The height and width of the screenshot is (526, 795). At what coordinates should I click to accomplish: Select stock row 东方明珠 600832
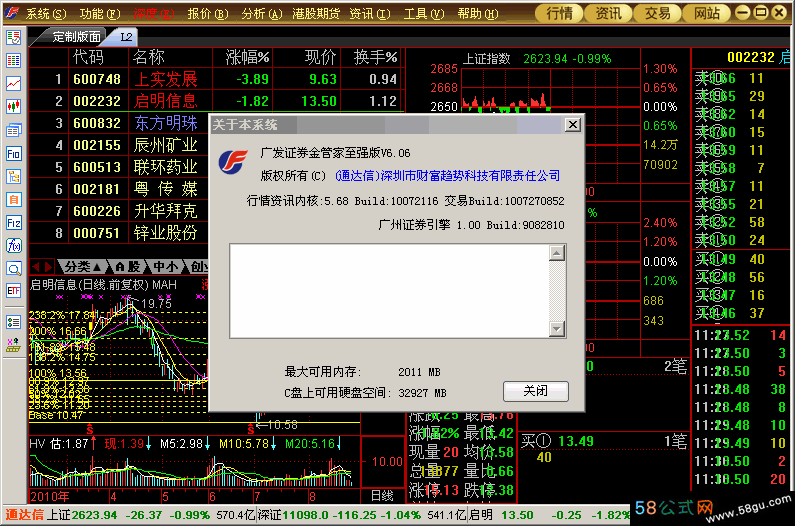119,123
